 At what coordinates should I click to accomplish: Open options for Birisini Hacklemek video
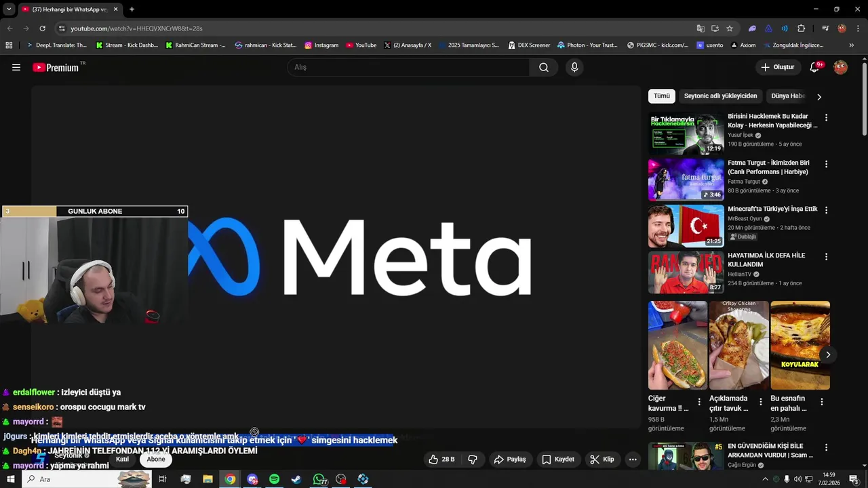(826, 117)
